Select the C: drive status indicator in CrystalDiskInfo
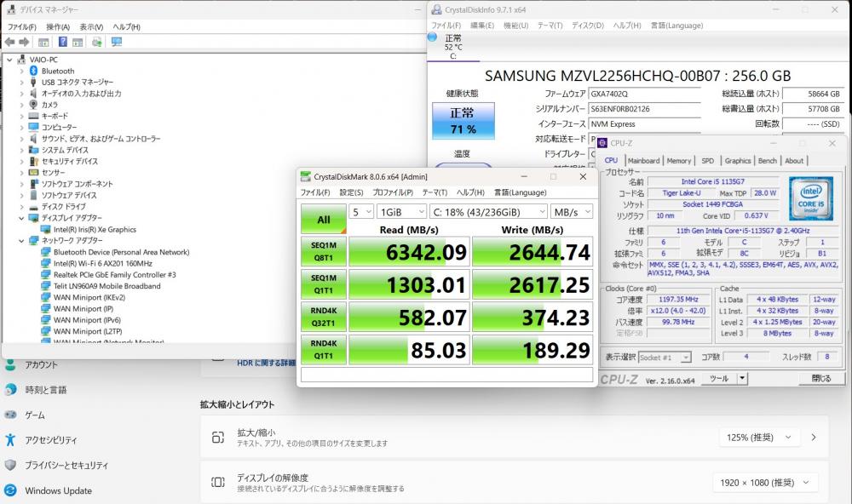 pos(452,47)
